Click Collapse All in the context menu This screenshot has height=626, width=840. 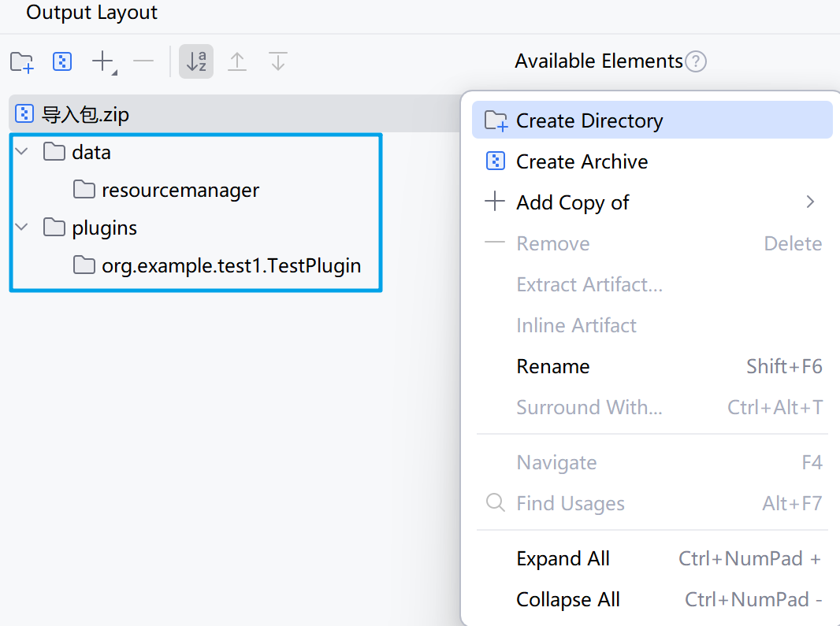(567, 599)
